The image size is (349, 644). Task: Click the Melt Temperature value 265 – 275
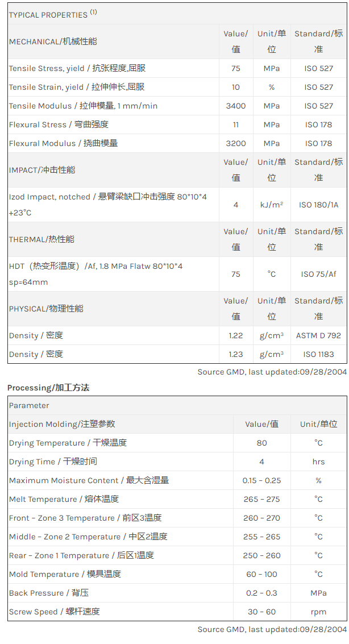261,499
